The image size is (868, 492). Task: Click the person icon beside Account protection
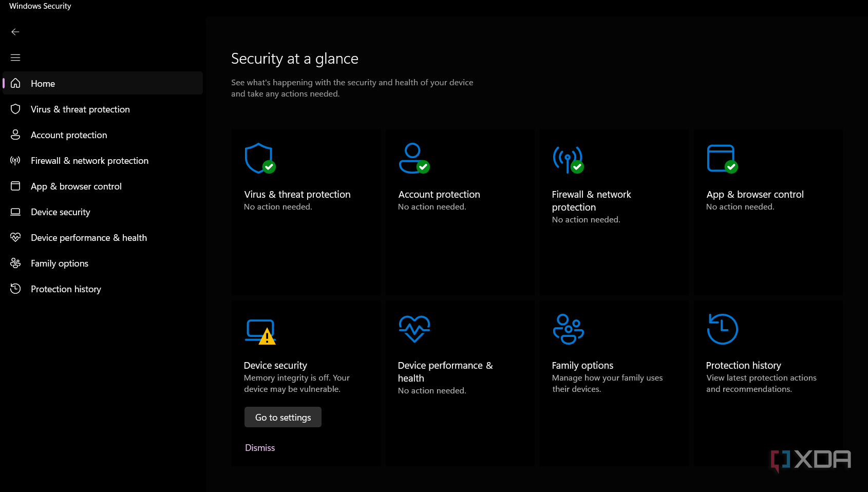click(x=15, y=135)
